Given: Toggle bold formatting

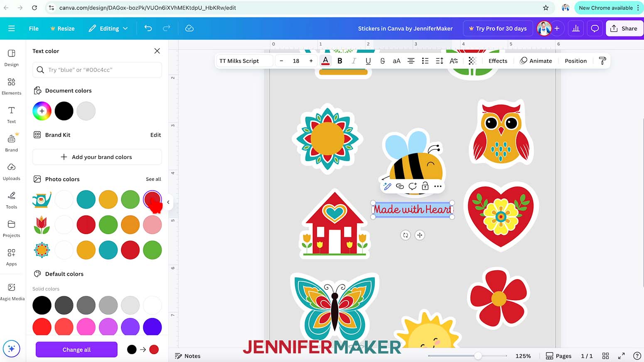Looking at the screenshot, I should pyautogui.click(x=340, y=61).
